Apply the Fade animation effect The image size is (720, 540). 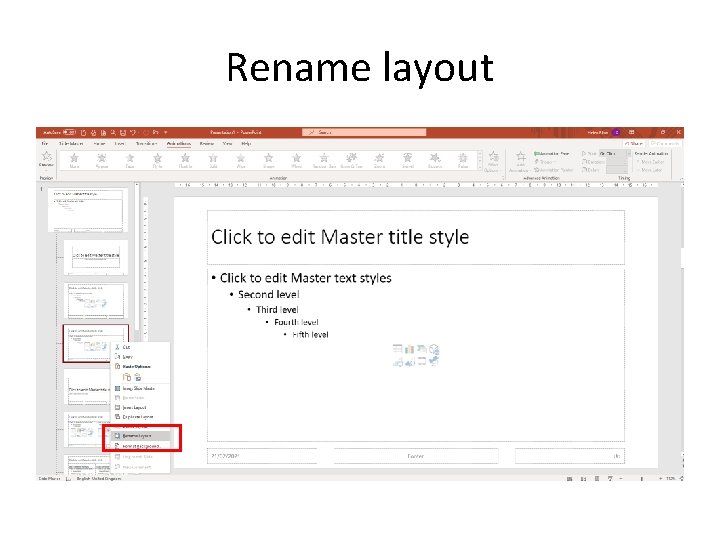(130, 161)
